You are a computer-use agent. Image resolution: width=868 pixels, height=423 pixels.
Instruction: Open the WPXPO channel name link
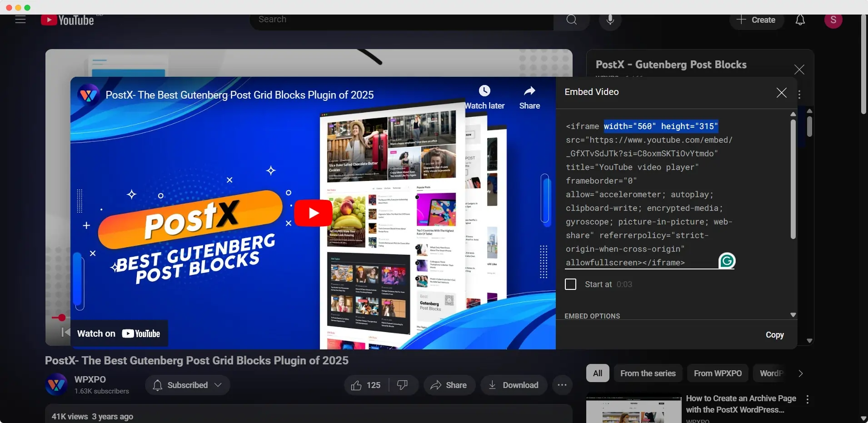click(90, 379)
